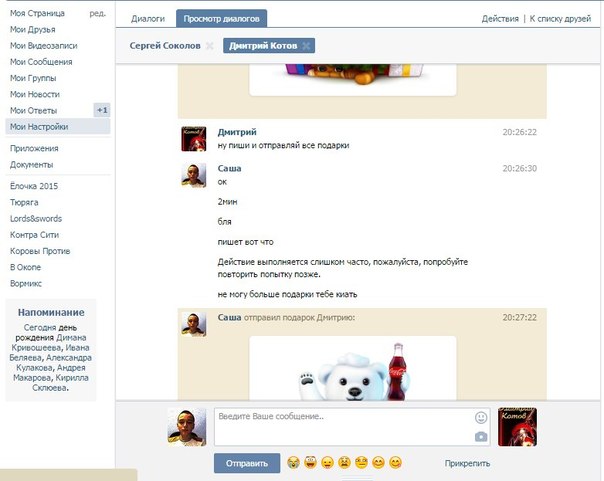The image size is (604, 481).
Task: Open Мои Друзья in sidebar
Action: tap(33, 29)
